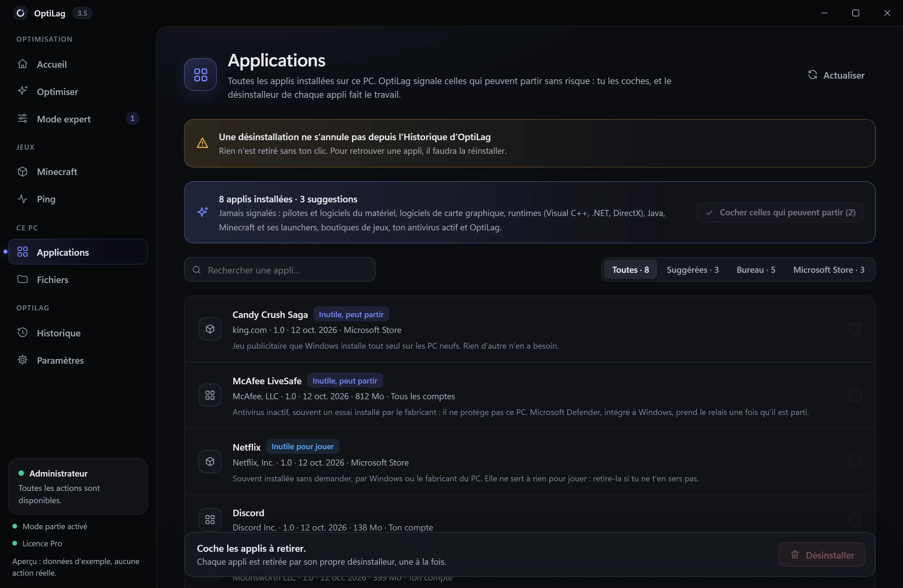Click the Paramètres gear icon
Viewport: 903px width, 588px height.
[x=22, y=360]
